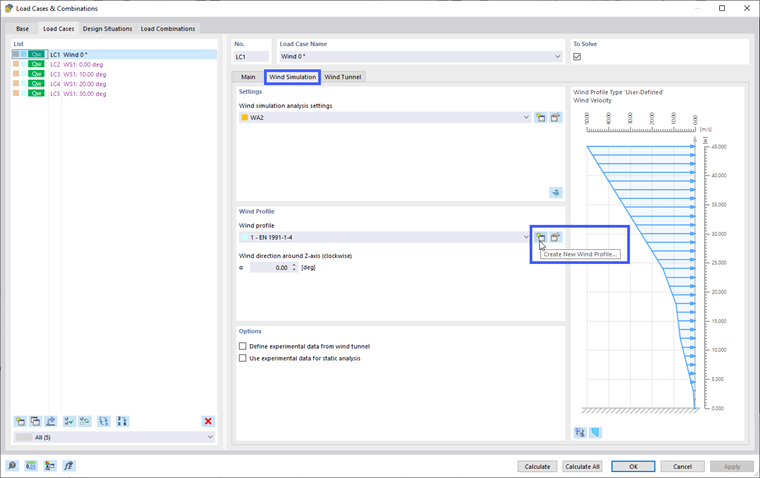Click the orange color swatch of LC2

(x=16, y=64)
